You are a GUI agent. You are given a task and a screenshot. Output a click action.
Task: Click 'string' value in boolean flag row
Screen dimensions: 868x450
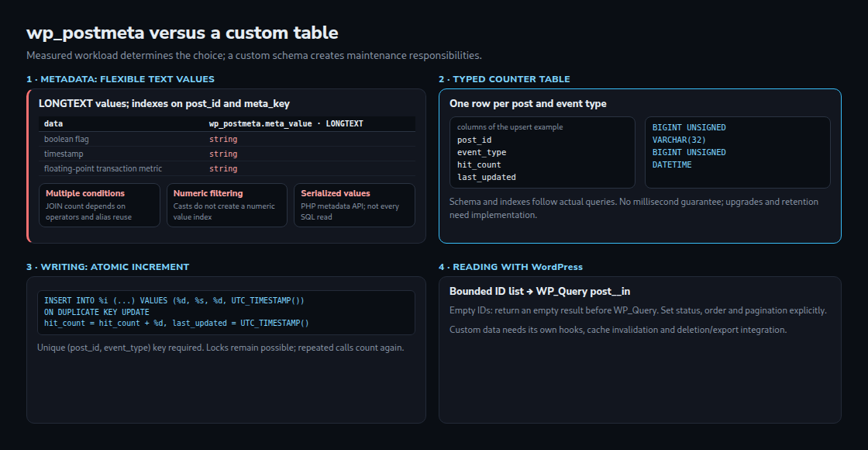(x=223, y=139)
